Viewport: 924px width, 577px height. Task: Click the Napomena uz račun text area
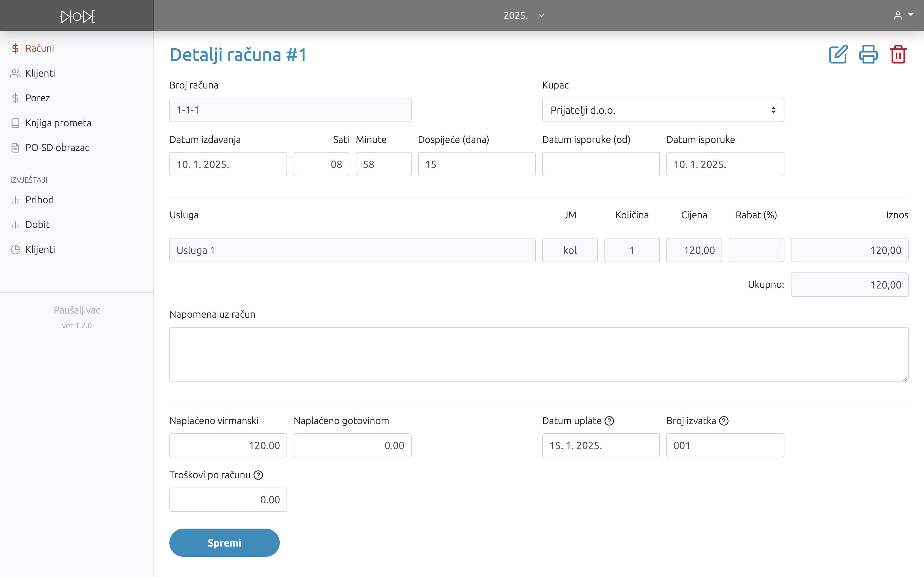[538, 354]
